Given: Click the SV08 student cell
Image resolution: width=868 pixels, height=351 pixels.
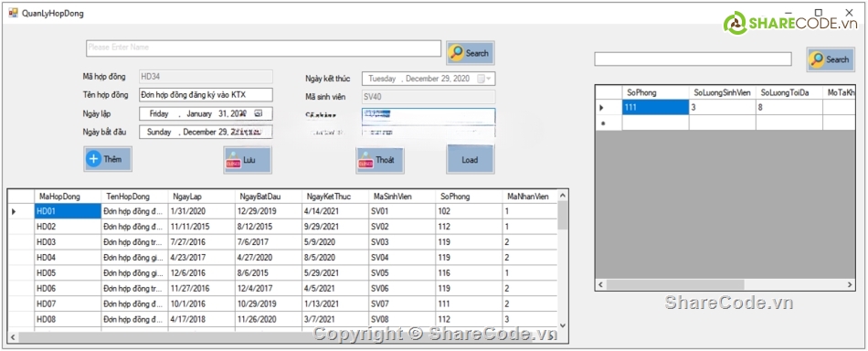Looking at the screenshot, I should click(401, 319).
